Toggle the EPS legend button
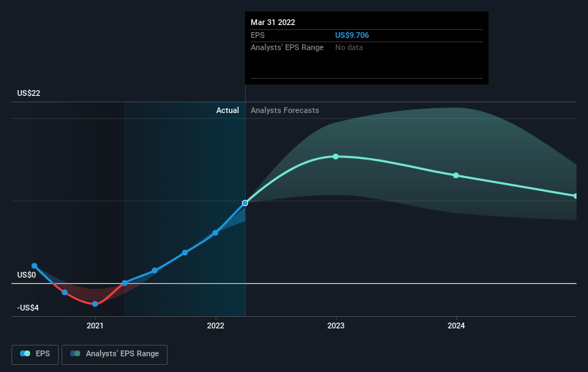Viewport: 588px width, 372px height. tap(35, 354)
